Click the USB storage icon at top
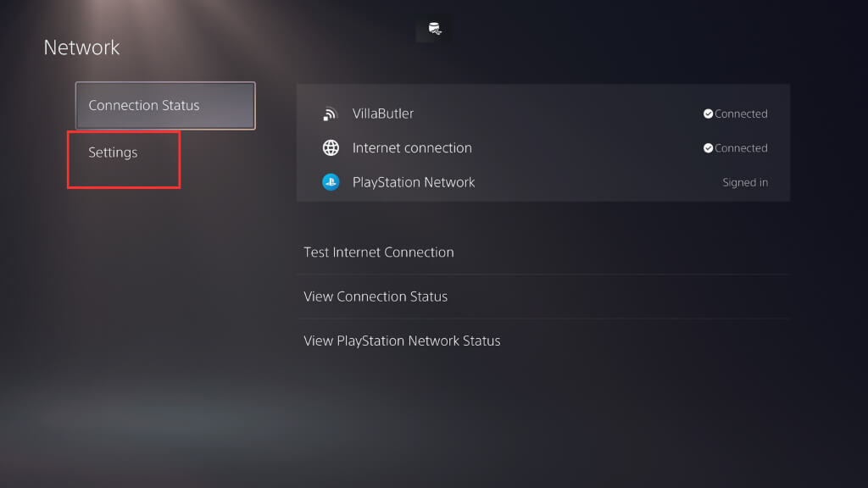This screenshot has width=868, height=488. tap(434, 30)
